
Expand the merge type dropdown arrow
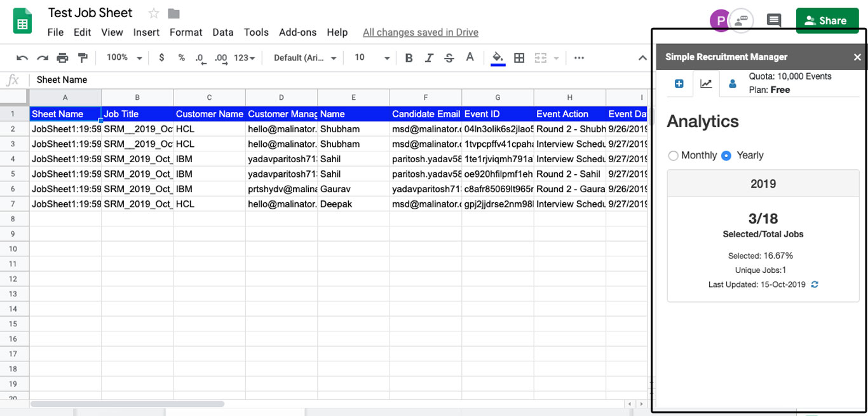(x=557, y=58)
